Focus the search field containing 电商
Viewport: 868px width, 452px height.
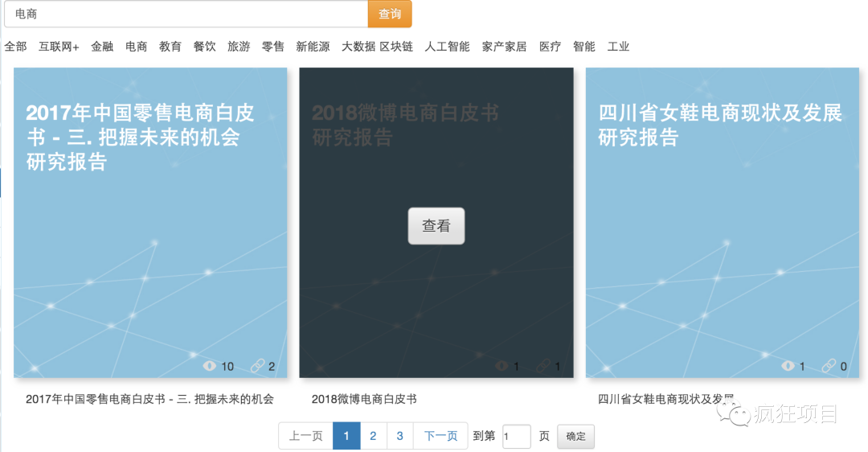coord(185,14)
